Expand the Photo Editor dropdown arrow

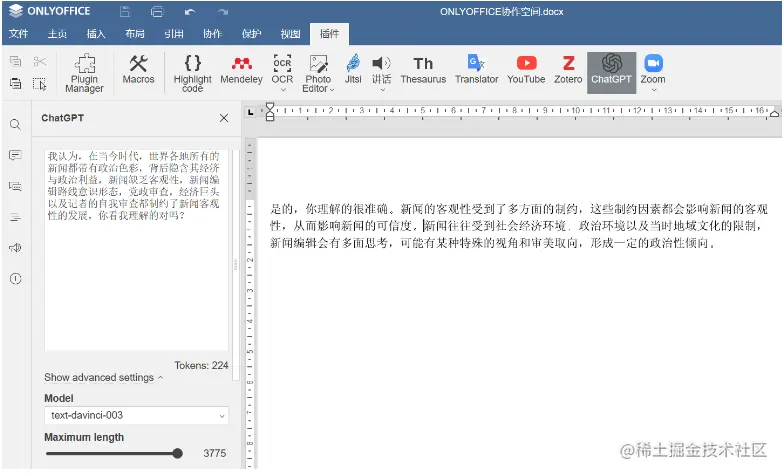pyautogui.click(x=332, y=90)
